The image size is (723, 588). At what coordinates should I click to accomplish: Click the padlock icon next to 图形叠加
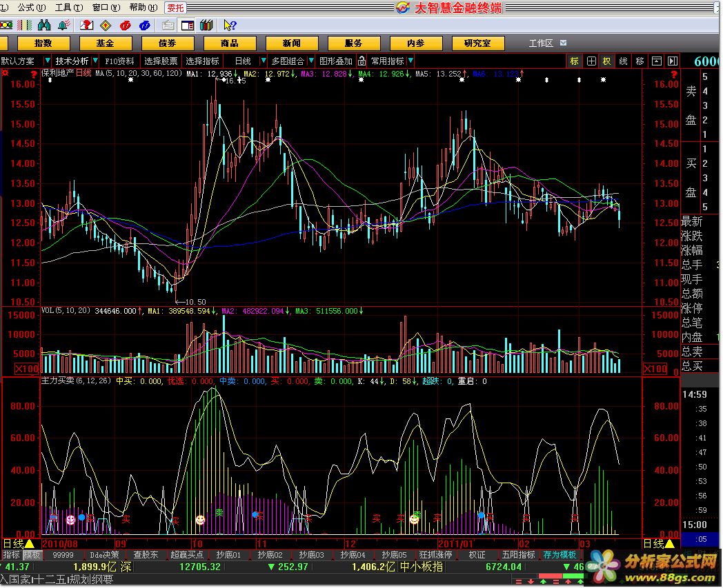click(362, 61)
